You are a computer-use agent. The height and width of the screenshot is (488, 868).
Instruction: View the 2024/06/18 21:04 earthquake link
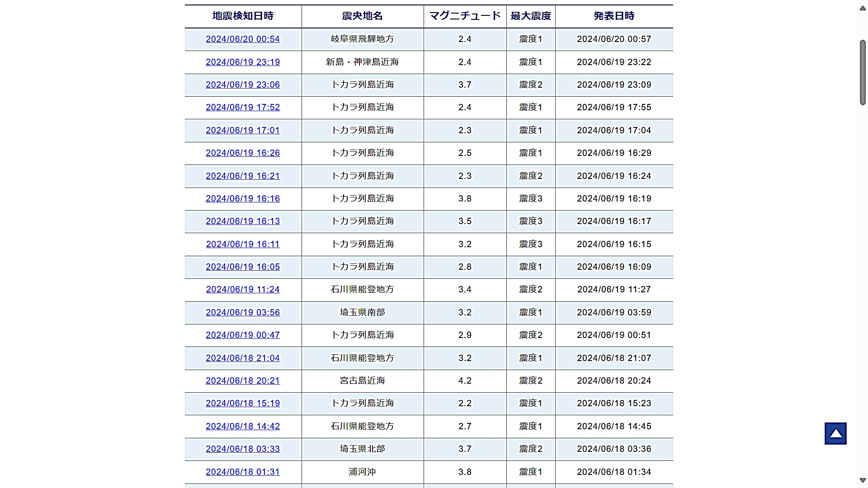pos(243,358)
